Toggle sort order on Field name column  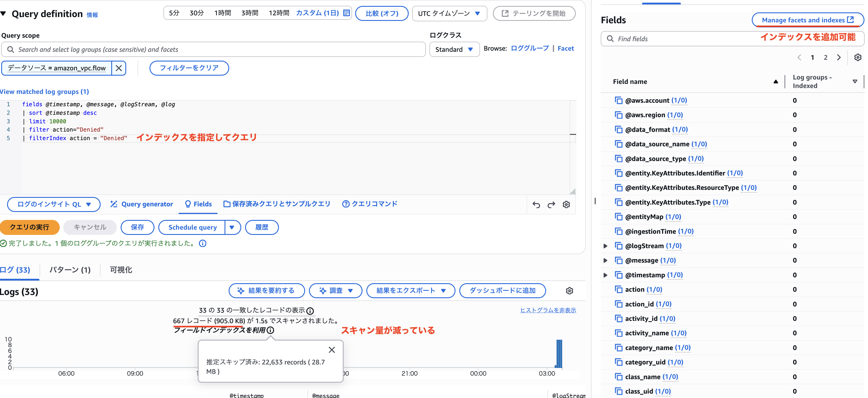coord(776,81)
